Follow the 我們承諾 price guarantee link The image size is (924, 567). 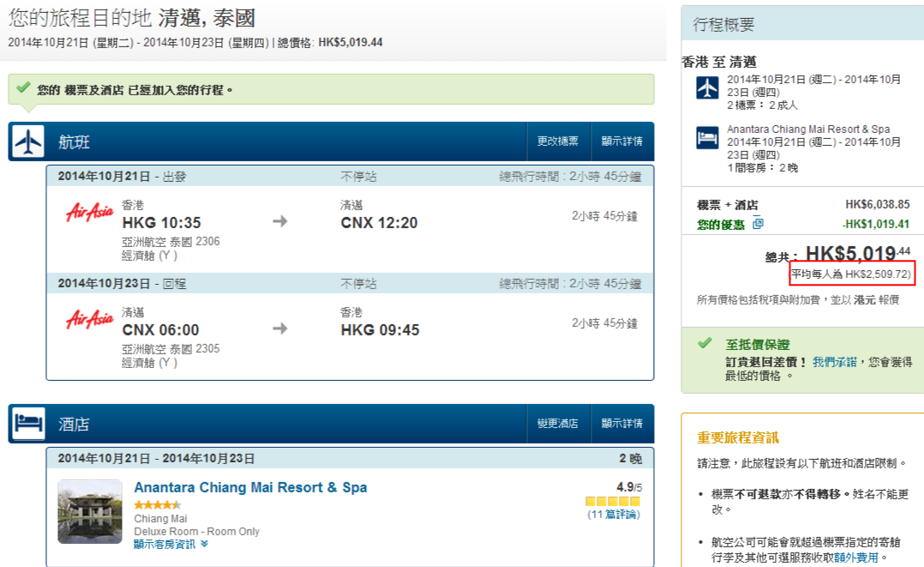click(833, 362)
